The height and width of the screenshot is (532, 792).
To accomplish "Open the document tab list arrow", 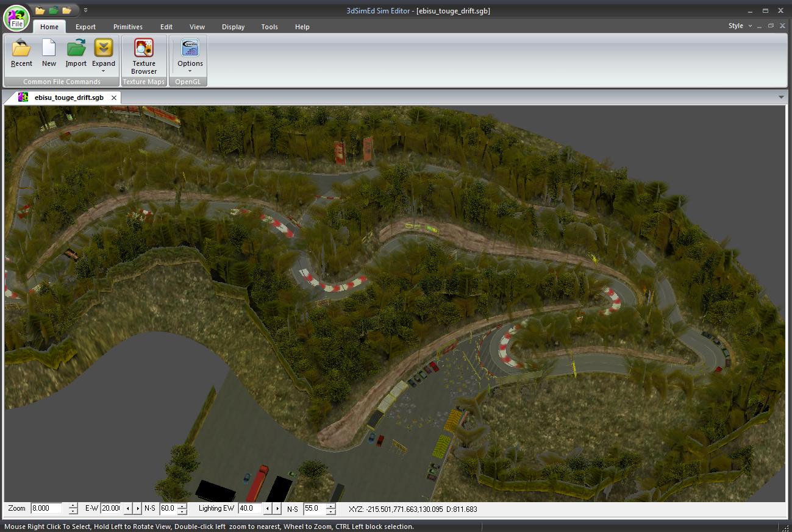I will point(781,98).
